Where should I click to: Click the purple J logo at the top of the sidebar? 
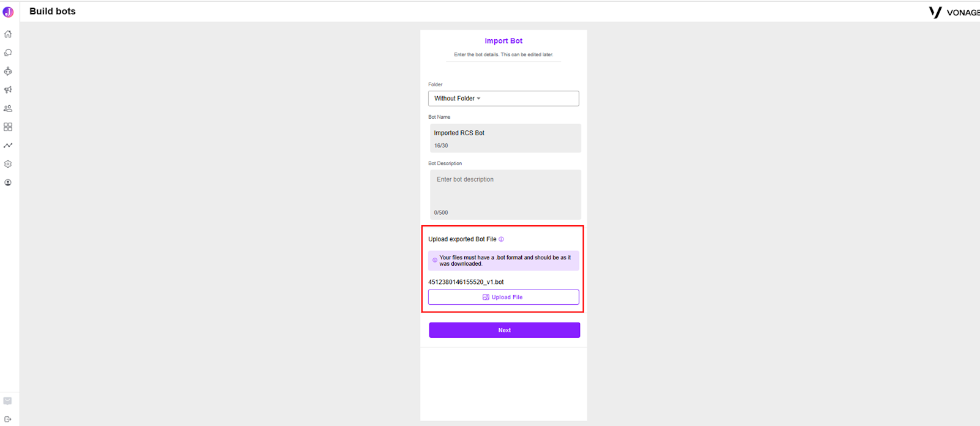pyautogui.click(x=8, y=12)
